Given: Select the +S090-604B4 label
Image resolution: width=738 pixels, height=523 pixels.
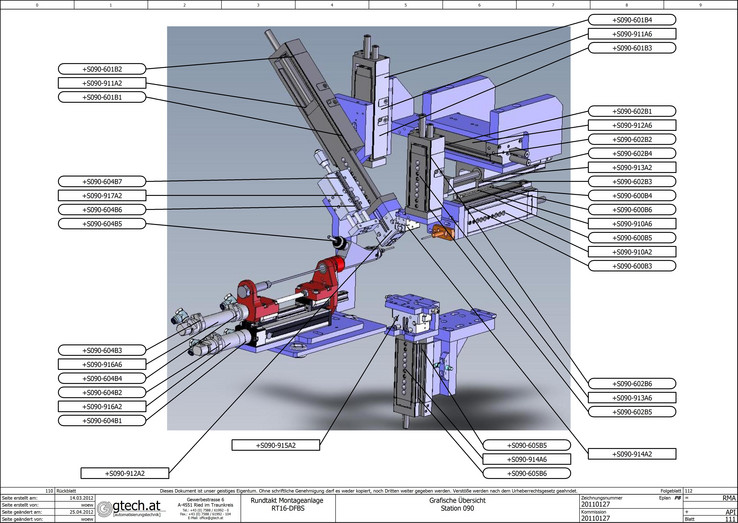Looking at the screenshot, I should (x=102, y=378).
